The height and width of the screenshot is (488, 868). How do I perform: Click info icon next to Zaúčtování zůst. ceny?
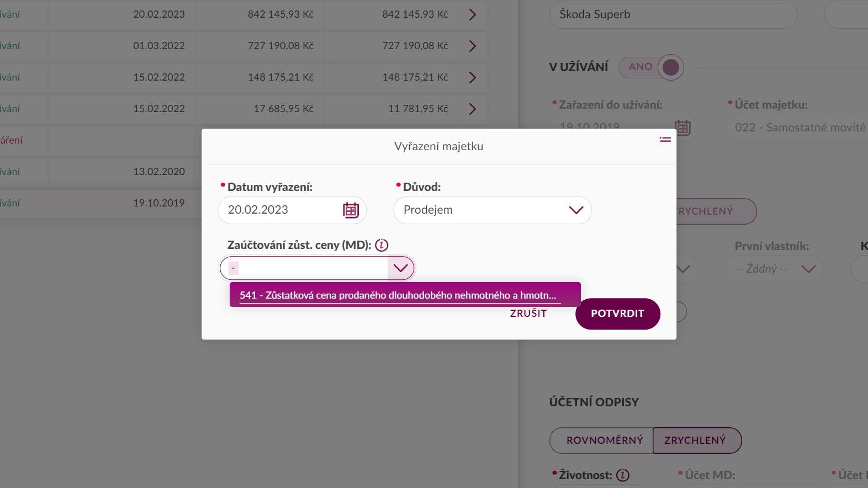382,245
